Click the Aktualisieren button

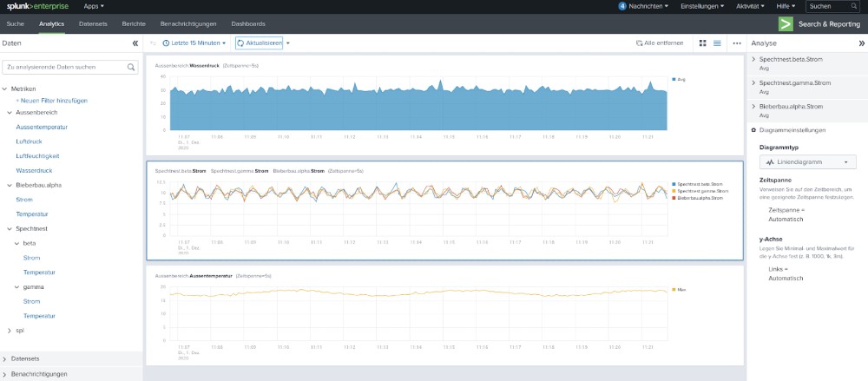259,43
